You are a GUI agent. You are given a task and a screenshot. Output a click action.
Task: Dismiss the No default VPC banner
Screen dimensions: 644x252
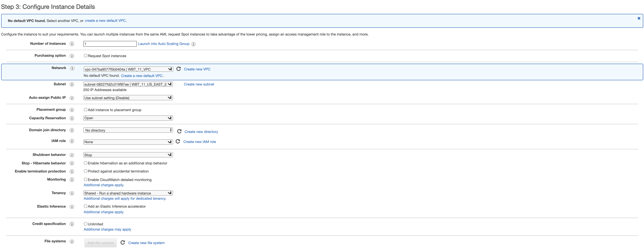pos(639,18)
